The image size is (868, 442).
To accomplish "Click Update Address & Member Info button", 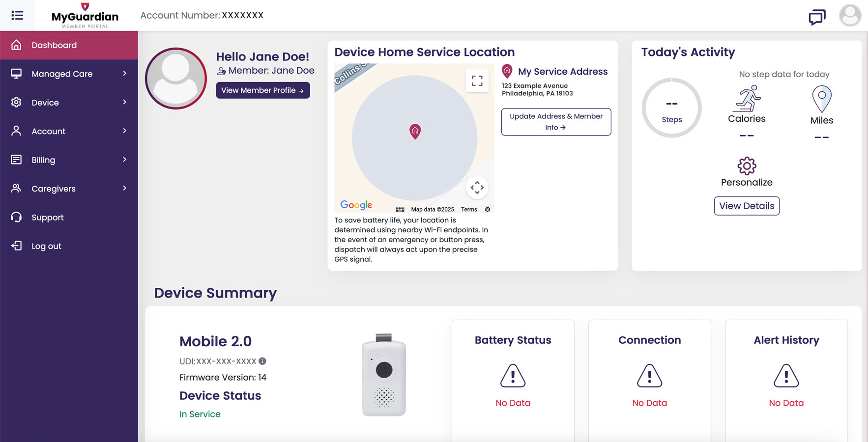I will (x=556, y=122).
